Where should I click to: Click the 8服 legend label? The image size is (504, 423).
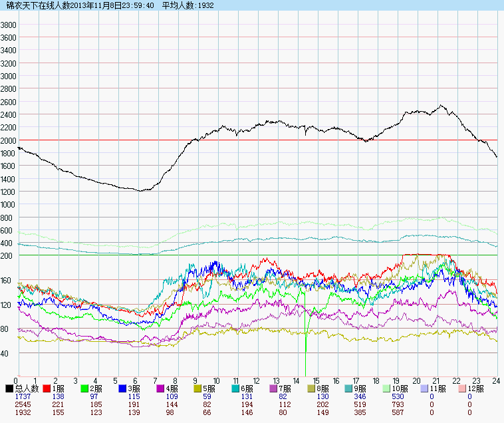point(322,388)
